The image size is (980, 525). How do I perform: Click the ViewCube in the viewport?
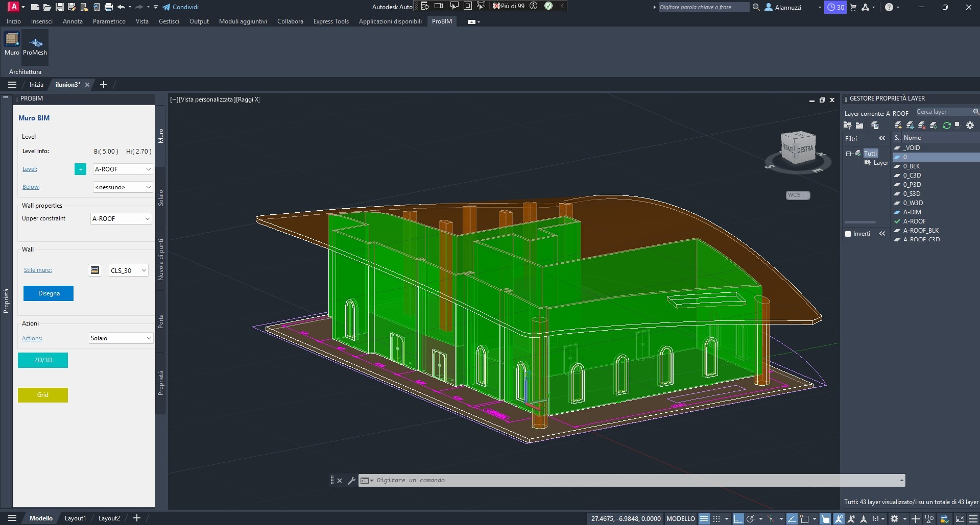[x=798, y=148]
